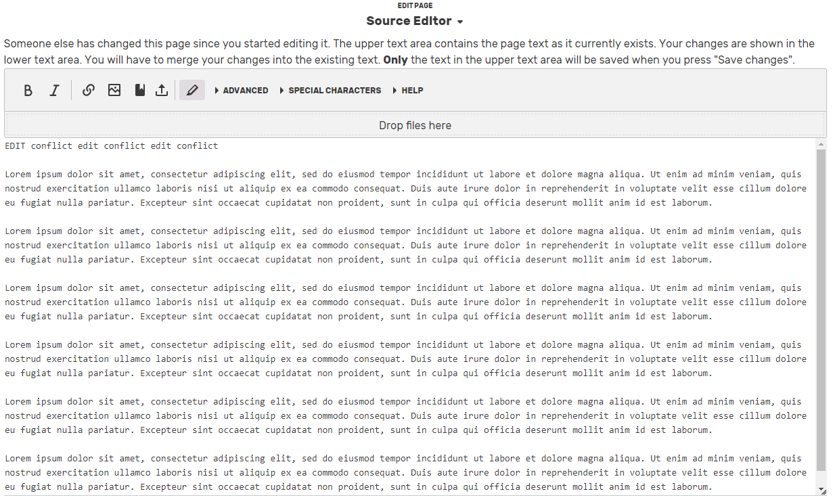Click the line 'EDIT conflict edit conflict edit conflict'
833x504 pixels.
click(x=112, y=145)
